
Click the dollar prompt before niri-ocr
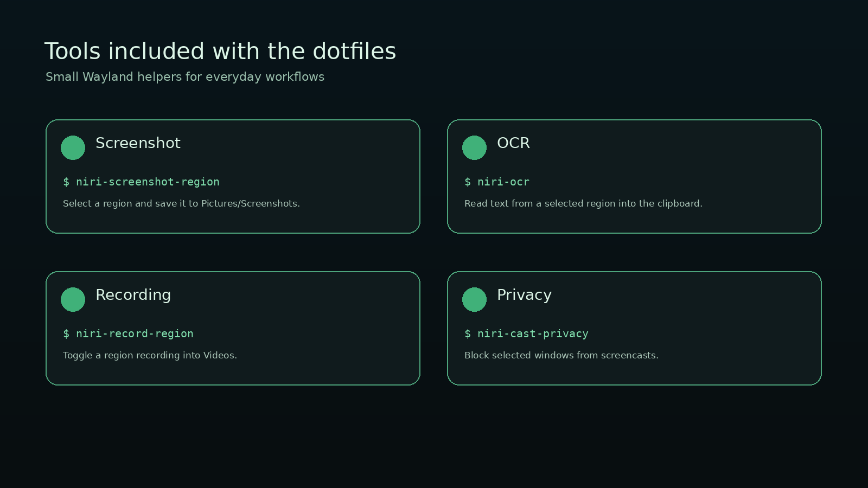tap(468, 182)
